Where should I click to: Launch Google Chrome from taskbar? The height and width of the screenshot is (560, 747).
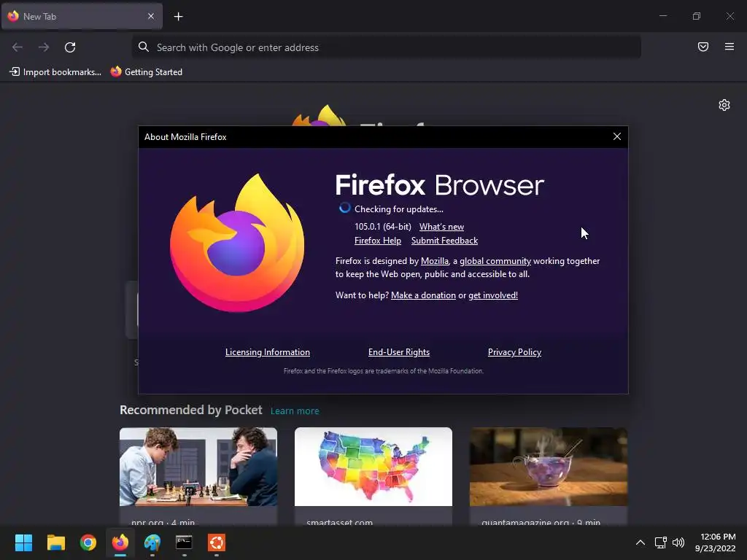pyautogui.click(x=88, y=542)
